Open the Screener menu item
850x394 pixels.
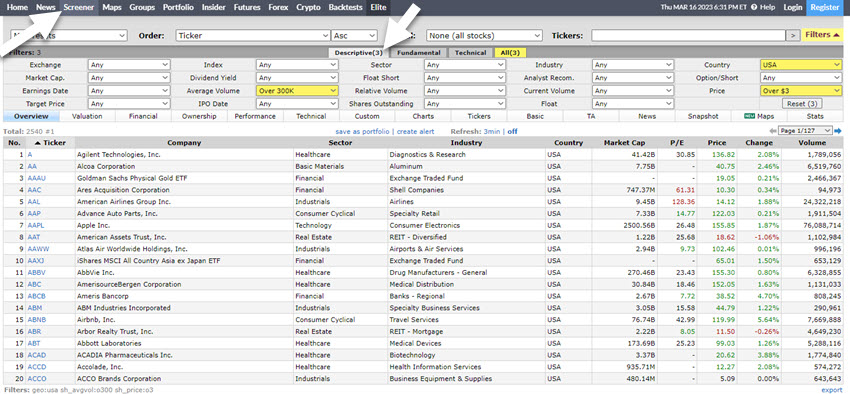(x=79, y=8)
